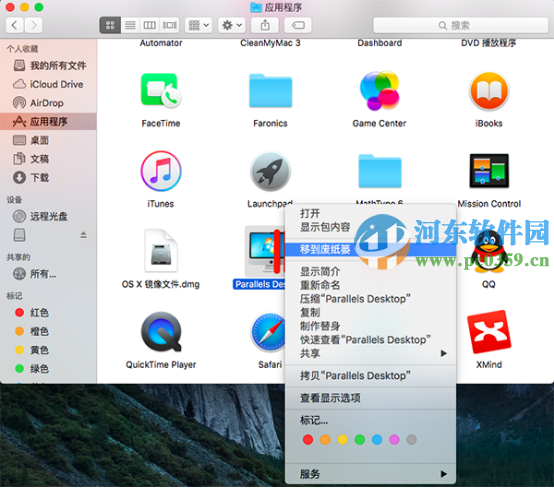Screen dimensions: 554x488
Task: Click the Share toolbar button
Action: pyautogui.click(x=265, y=25)
